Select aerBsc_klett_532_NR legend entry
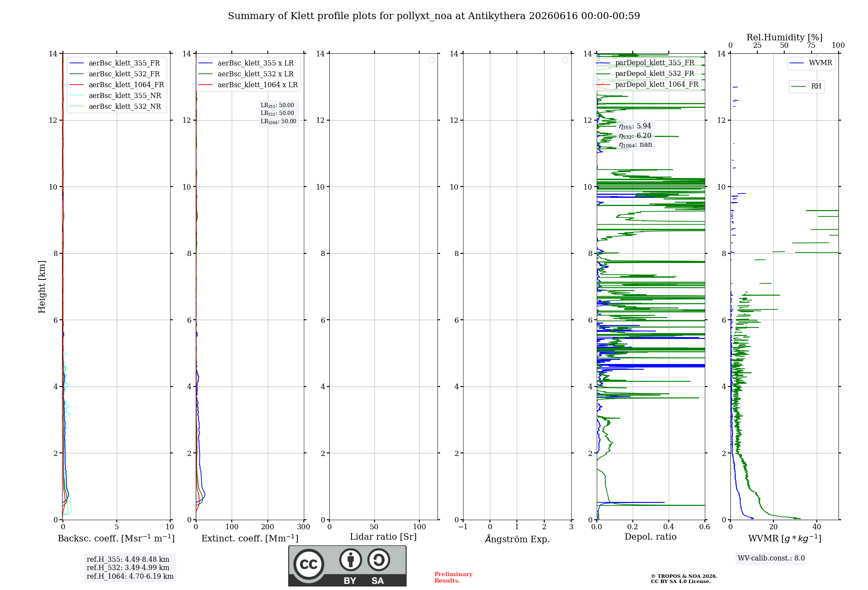The width and height of the screenshot is (868, 590). coord(117,107)
